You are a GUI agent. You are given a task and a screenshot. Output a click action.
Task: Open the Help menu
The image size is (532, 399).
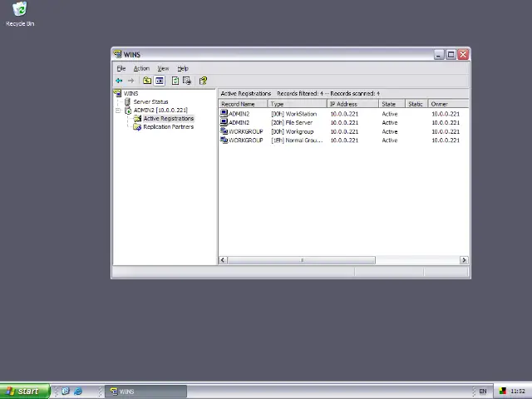coord(183,68)
